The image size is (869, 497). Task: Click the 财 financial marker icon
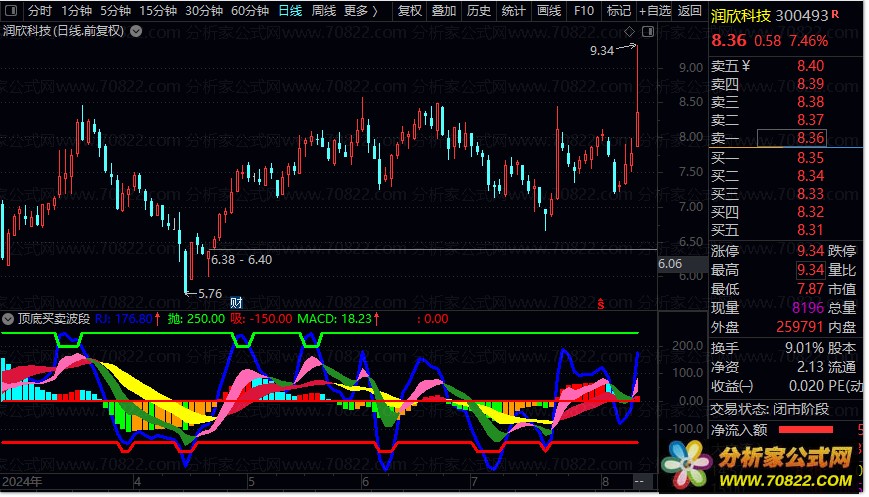237,303
